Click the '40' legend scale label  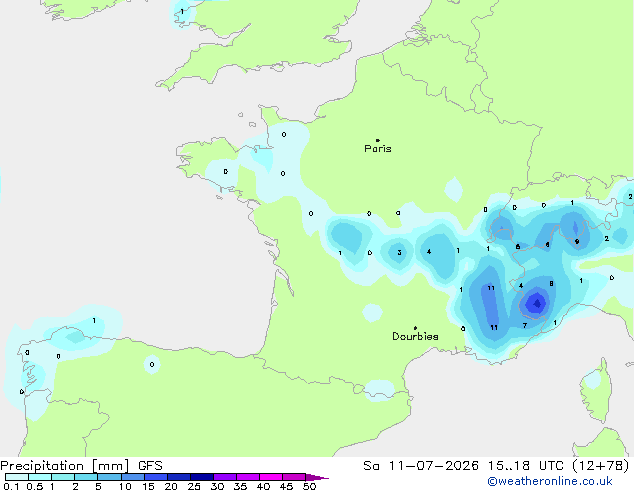pos(263,486)
